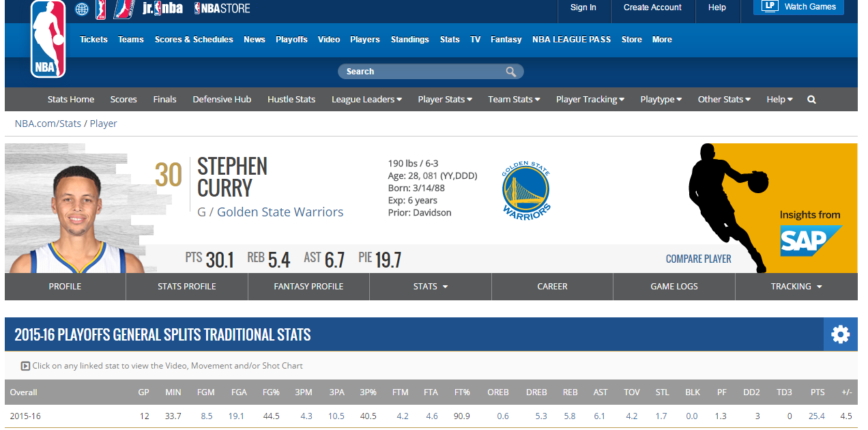Image resolution: width=868 pixels, height=430 pixels.
Task: Select Standings in the main menu
Action: click(x=409, y=40)
